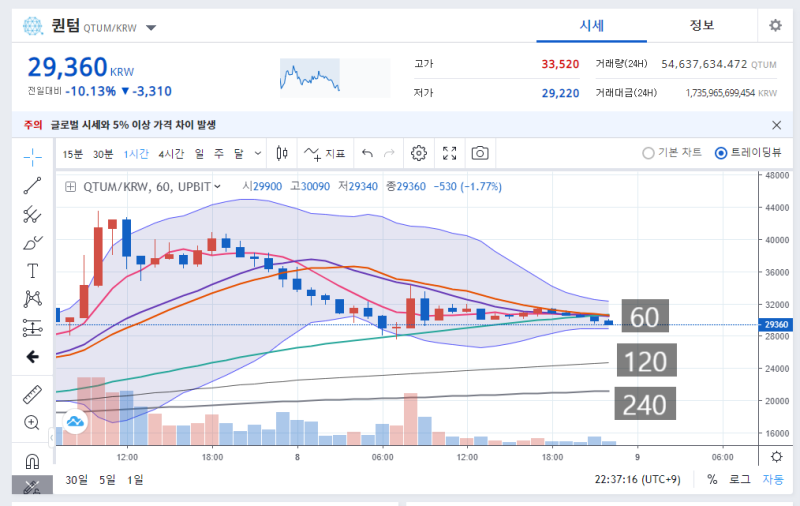Click the current price 29,360
The image size is (800, 506).
click(67, 67)
